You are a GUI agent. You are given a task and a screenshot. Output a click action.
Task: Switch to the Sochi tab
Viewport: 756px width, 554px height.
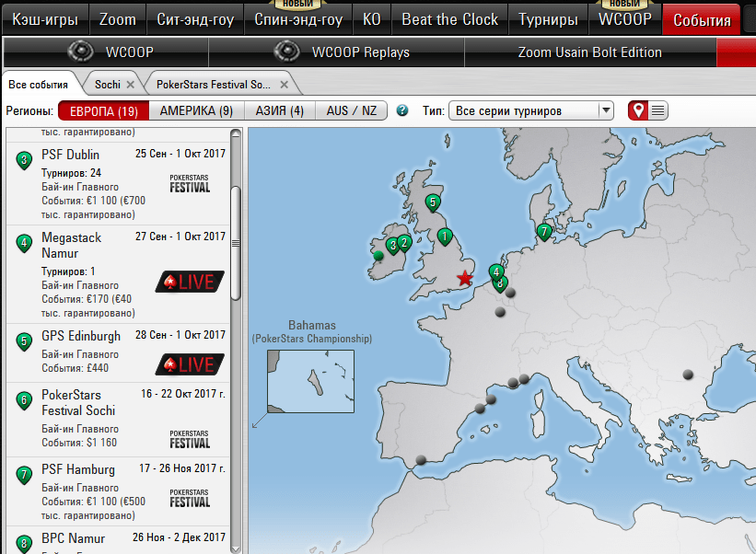pyautogui.click(x=108, y=84)
